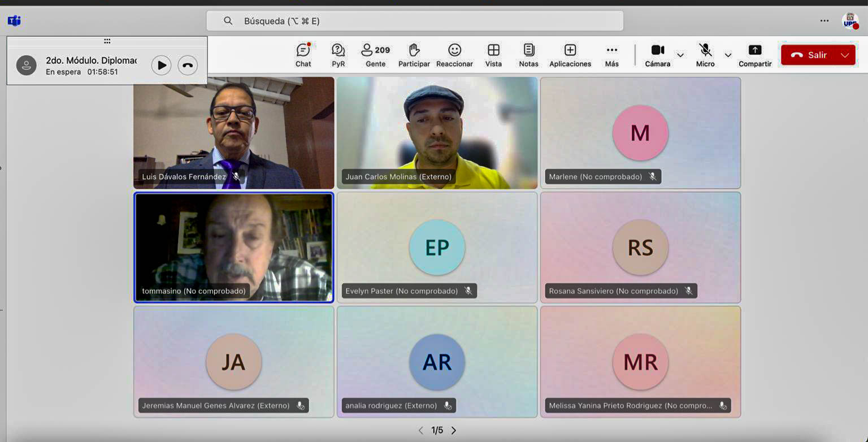This screenshot has height=442, width=868.
Task: Expand the Cámara options arrow
Action: tap(680, 55)
